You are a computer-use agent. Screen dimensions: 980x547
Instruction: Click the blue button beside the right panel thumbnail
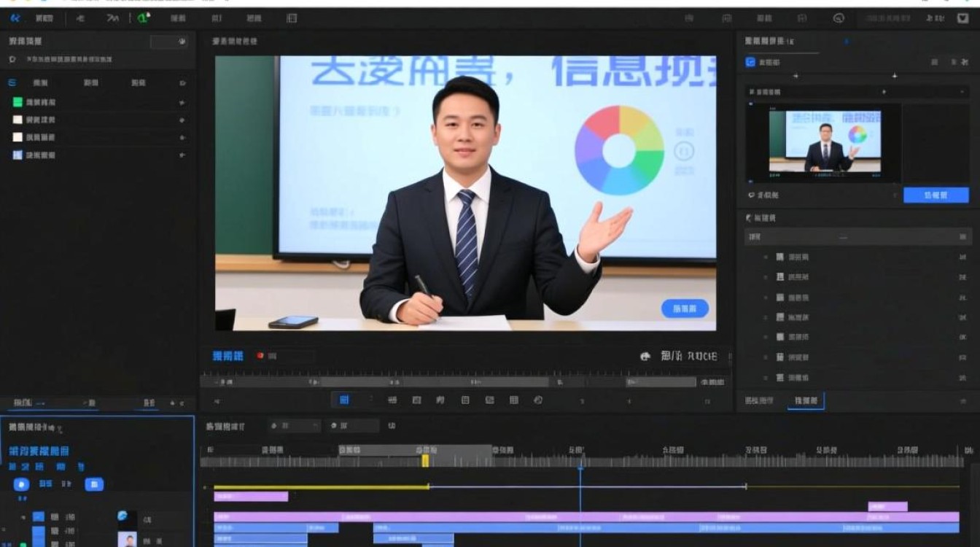[936, 195]
